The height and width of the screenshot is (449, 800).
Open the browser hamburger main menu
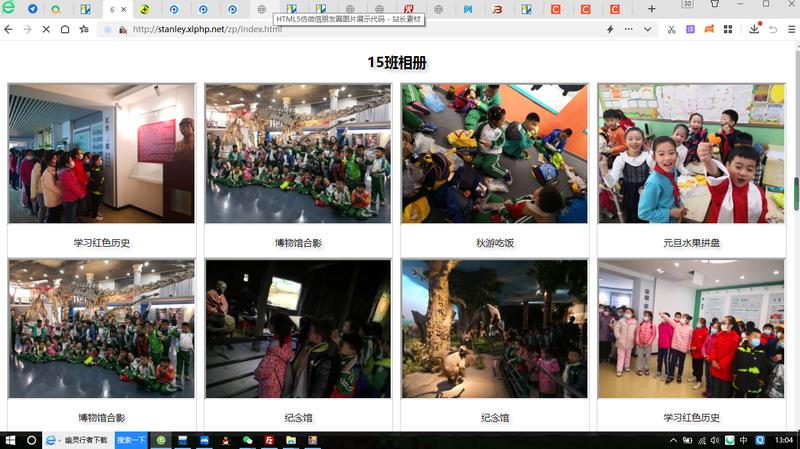click(791, 29)
